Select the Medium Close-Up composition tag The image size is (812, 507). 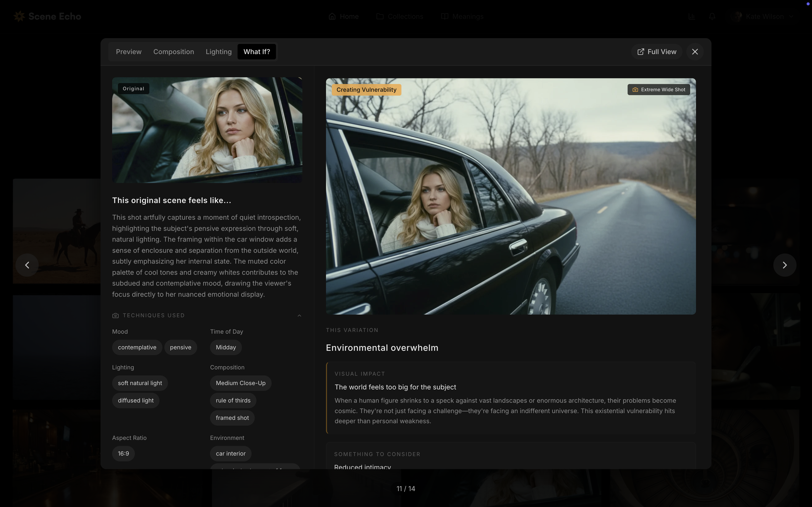(241, 383)
